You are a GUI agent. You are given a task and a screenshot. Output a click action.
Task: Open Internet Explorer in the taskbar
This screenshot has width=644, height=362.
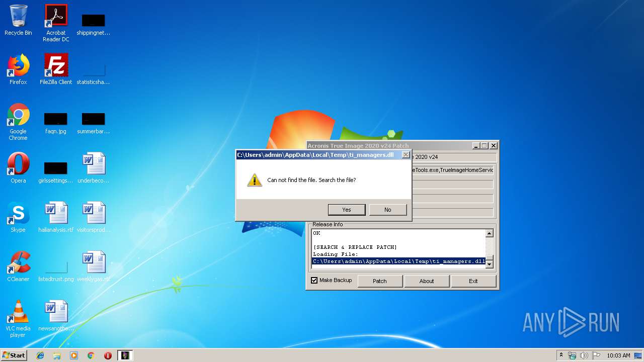point(40,355)
